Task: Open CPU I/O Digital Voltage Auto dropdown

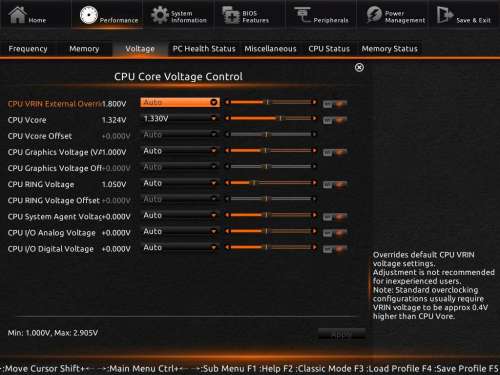Action: tap(180, 247)
